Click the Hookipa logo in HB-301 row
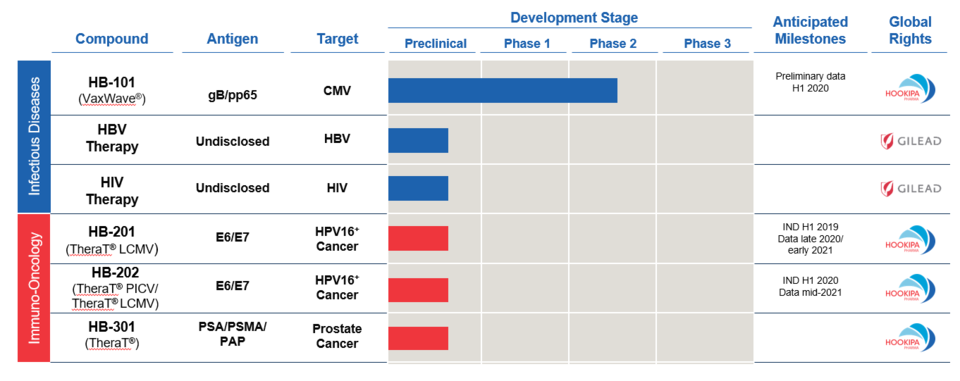 tap(910, 338)
